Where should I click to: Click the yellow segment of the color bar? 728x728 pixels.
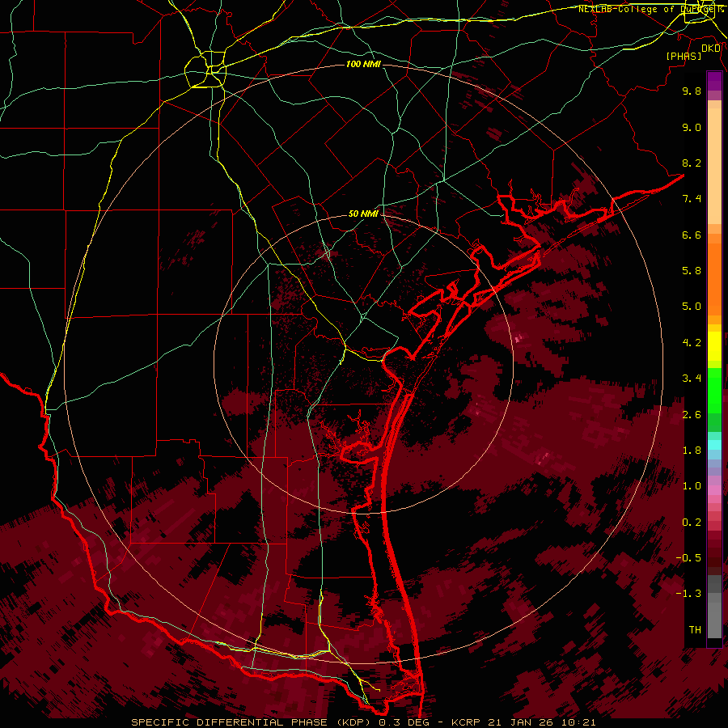pyautogui.click(x=714, y=346)
